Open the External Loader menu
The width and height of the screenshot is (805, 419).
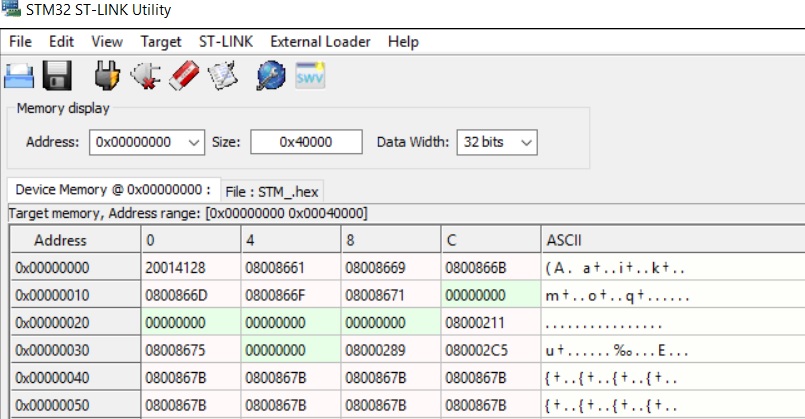coord(320,42)
